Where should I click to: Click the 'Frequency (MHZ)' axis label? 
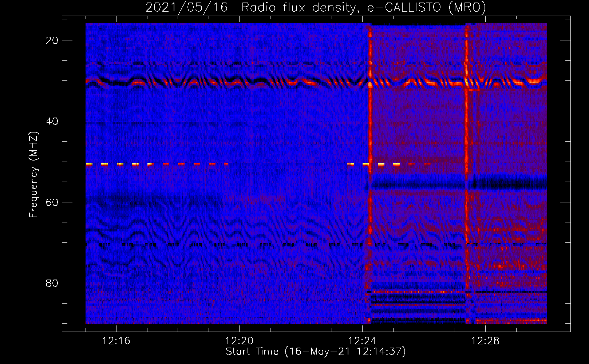pos(33,175)
